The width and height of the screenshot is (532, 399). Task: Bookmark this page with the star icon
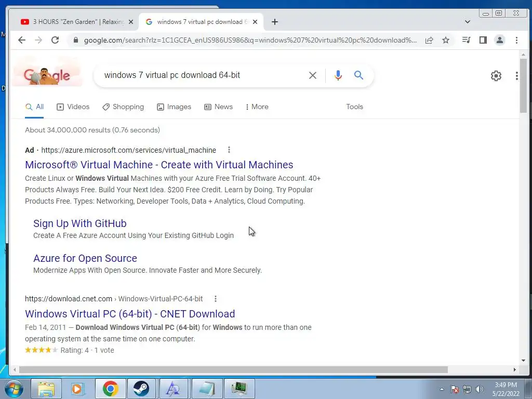446,40
